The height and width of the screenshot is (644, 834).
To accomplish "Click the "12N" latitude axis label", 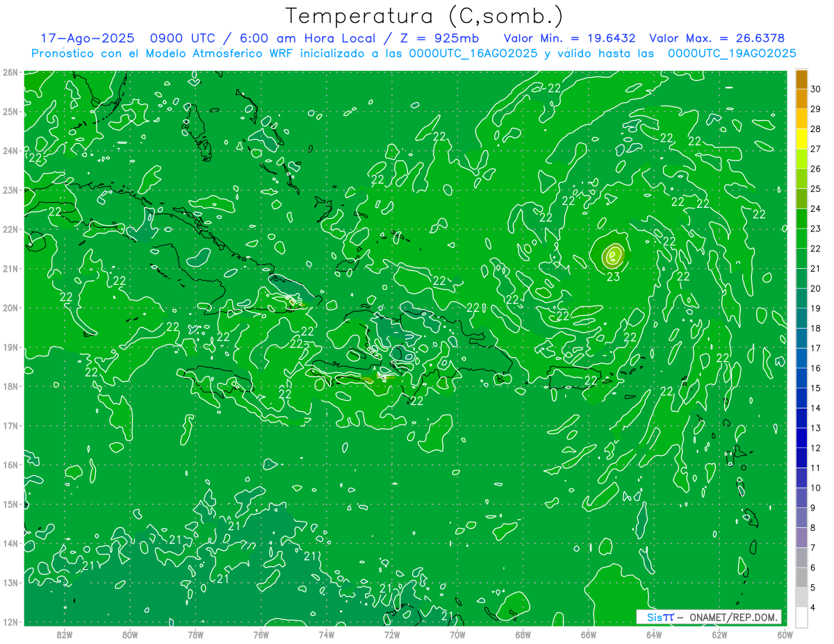I will 10,622.
